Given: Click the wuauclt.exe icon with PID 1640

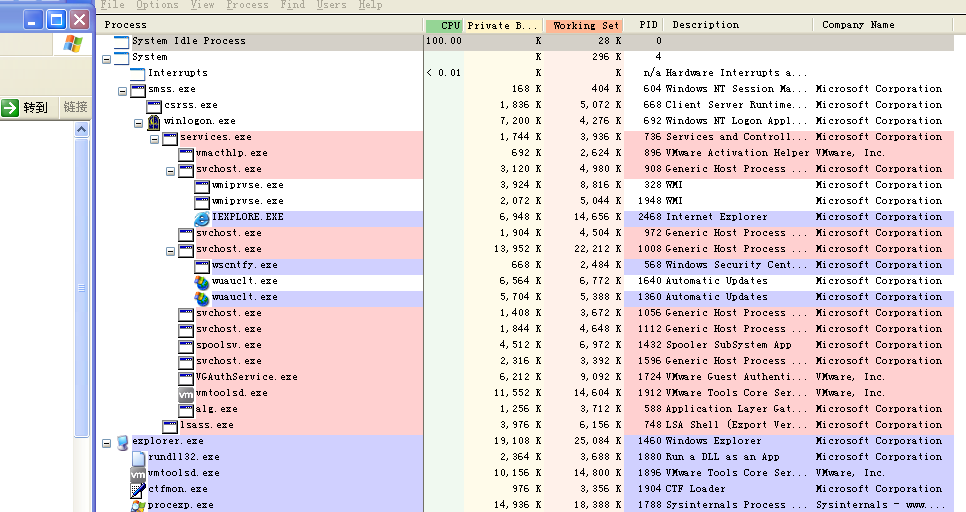Looking at the screenshot, I should pos(201,282).
